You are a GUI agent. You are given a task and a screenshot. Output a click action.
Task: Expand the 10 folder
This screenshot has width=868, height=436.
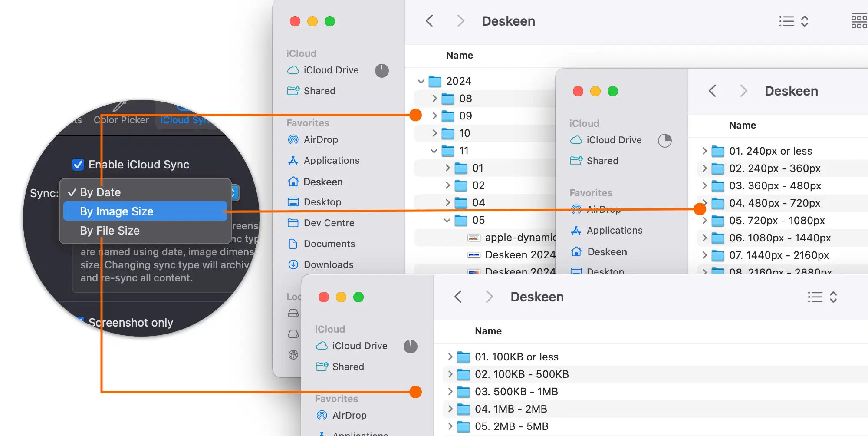(434, 133)
